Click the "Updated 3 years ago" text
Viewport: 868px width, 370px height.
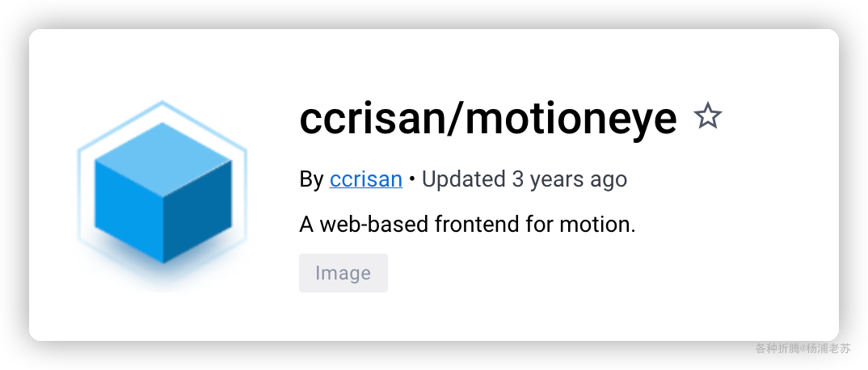pyautogui.click(x=525, y=179)
